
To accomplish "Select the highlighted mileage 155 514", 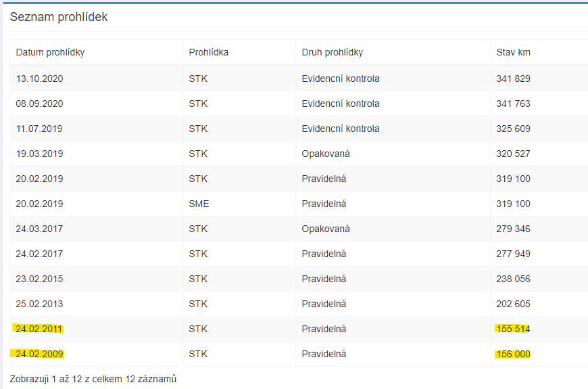I will point(513,329).
